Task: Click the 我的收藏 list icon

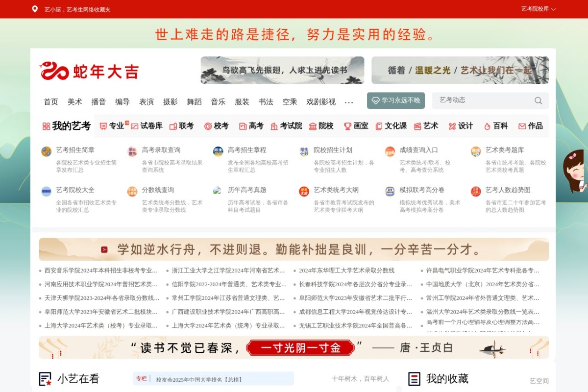Action: pyautogui.click(x=415, y=379)
